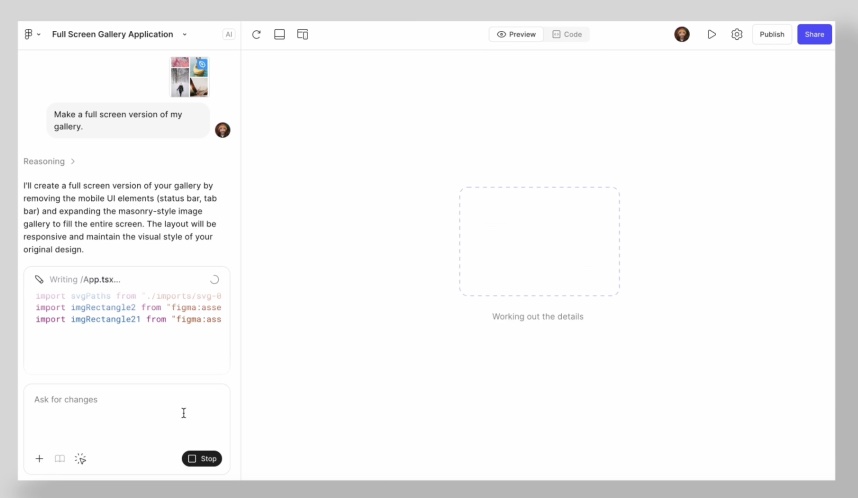Switch to the Code tab
Image resolution: width=858 pixels, height=498 pixels.
[x=567, y=34]
